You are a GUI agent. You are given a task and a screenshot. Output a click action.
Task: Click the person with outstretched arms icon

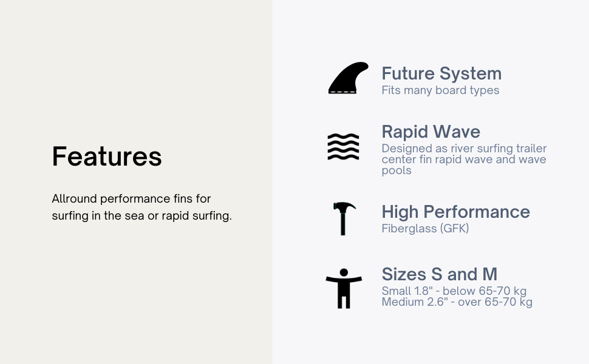(x=344, y=289)
